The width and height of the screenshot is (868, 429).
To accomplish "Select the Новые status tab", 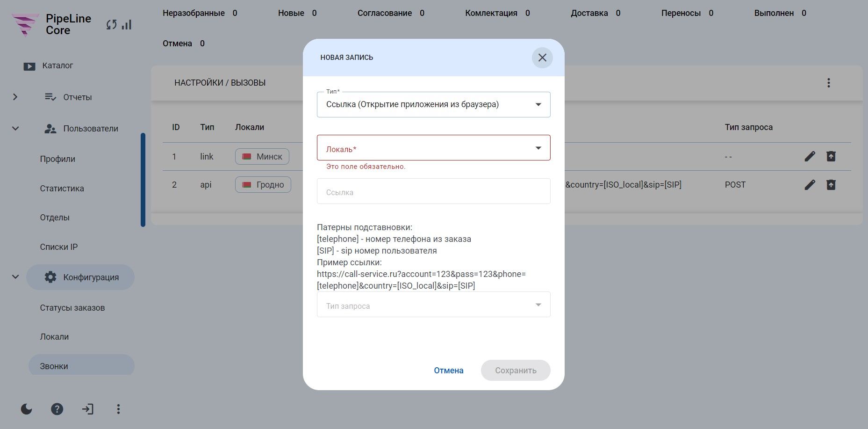I will pos(297,13).
